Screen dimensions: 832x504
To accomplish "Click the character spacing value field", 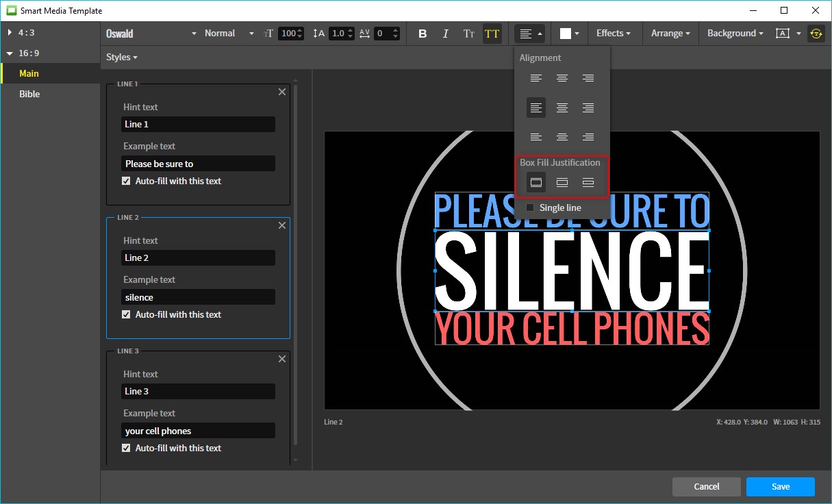I will click(383, 34).
